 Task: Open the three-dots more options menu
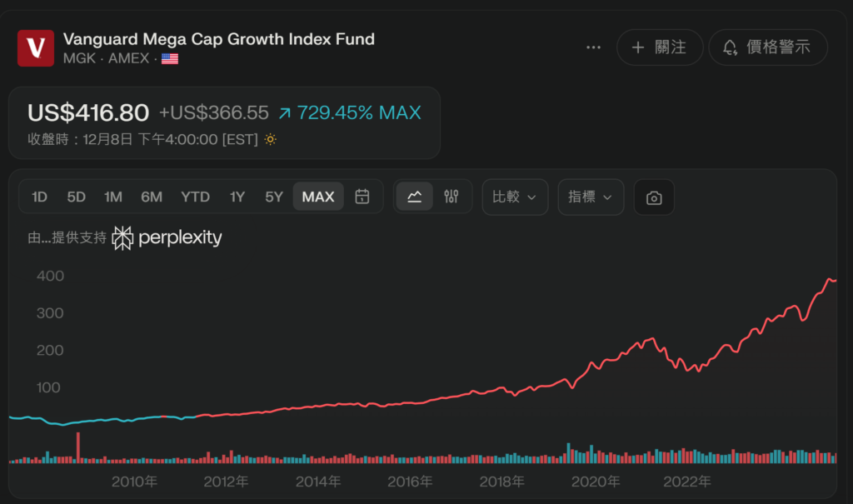coord(593,47)
